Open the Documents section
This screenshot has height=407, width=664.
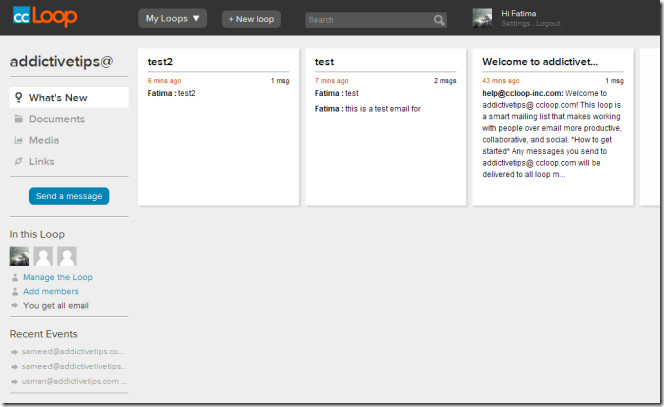57,119
